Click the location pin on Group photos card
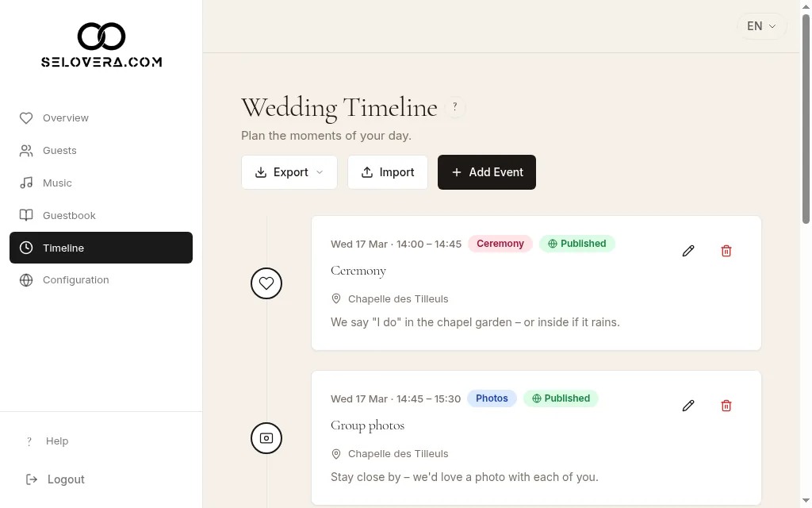Image resolution: width=812 pixels, height=508 pixels. [336, 454]
